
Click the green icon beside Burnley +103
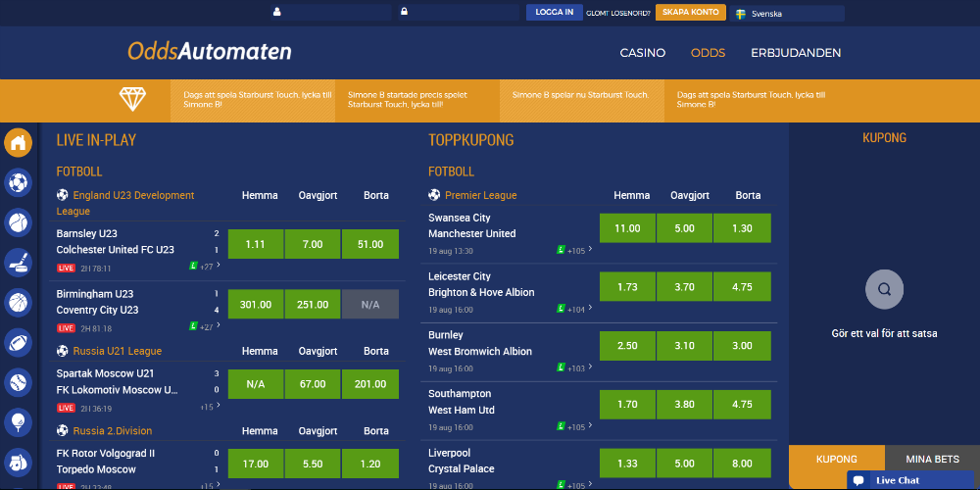561,367
